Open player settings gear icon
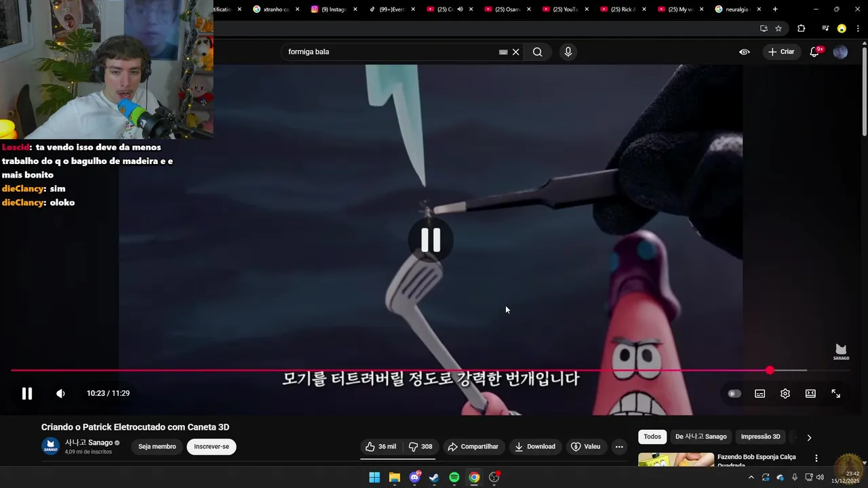This screenshot has width=868, height=488. click(x=785, y=394)
